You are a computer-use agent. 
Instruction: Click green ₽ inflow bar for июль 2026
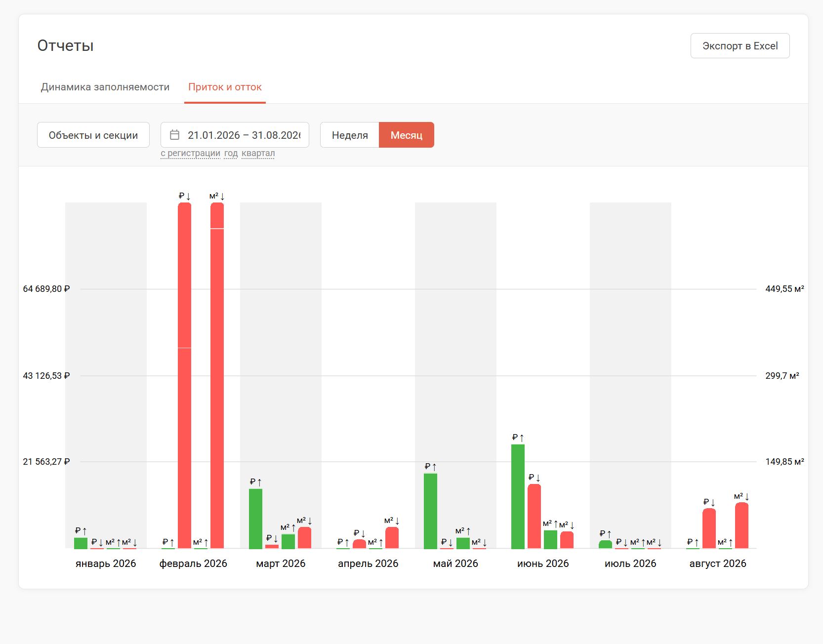(x=606, y=544)
